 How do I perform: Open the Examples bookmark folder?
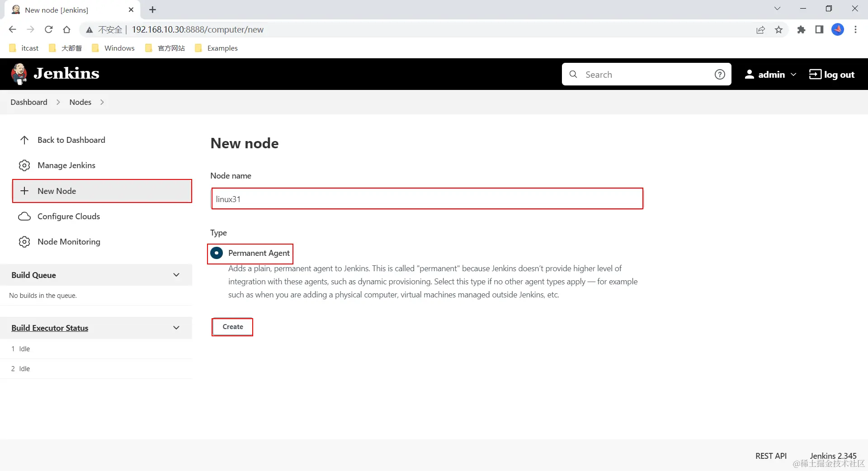(216, 48)
